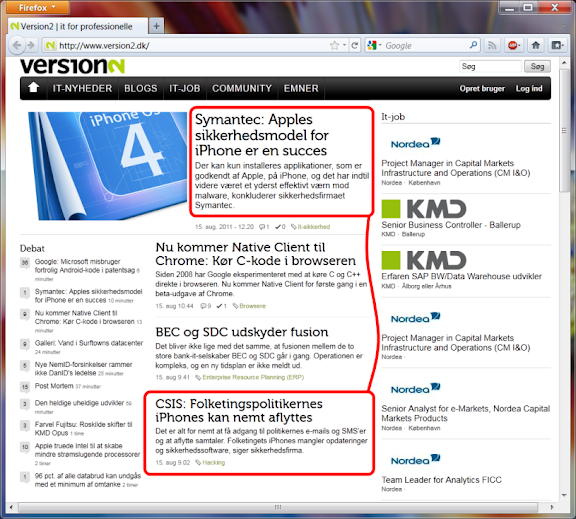Click the search magnifier icon
The width and height of the screenshot is (576, 519).
pyautogui.click(x=474, y=45)
